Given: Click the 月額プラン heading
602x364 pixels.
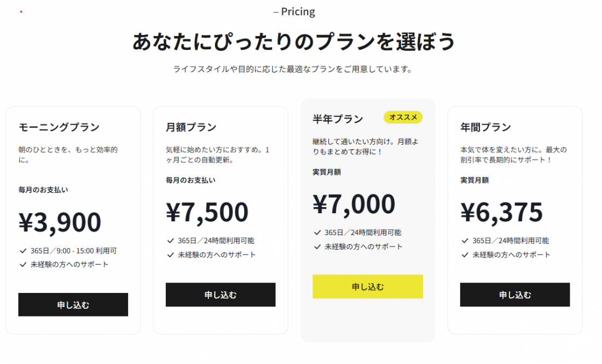Looking at the screenshot, I should (x=191, y=127).
